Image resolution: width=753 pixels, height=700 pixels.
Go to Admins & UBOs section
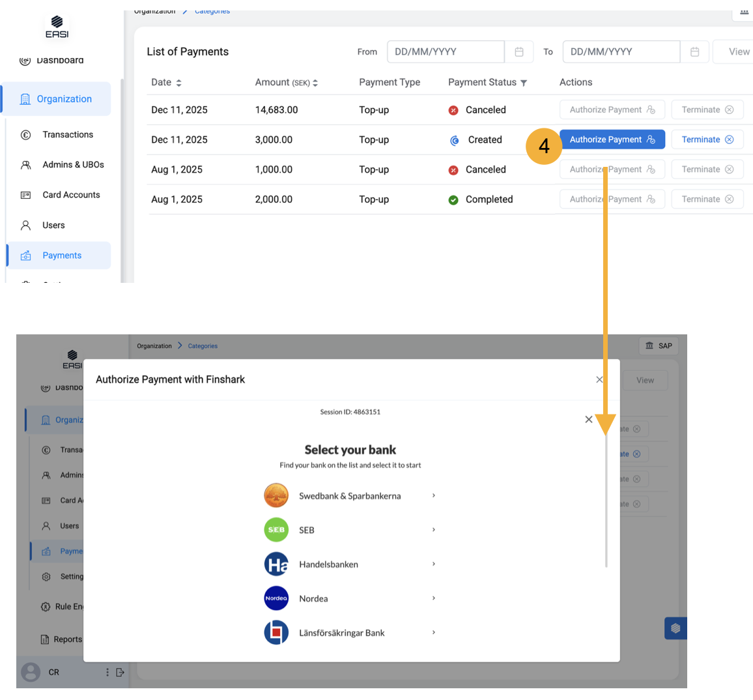(x=73, y=165)
